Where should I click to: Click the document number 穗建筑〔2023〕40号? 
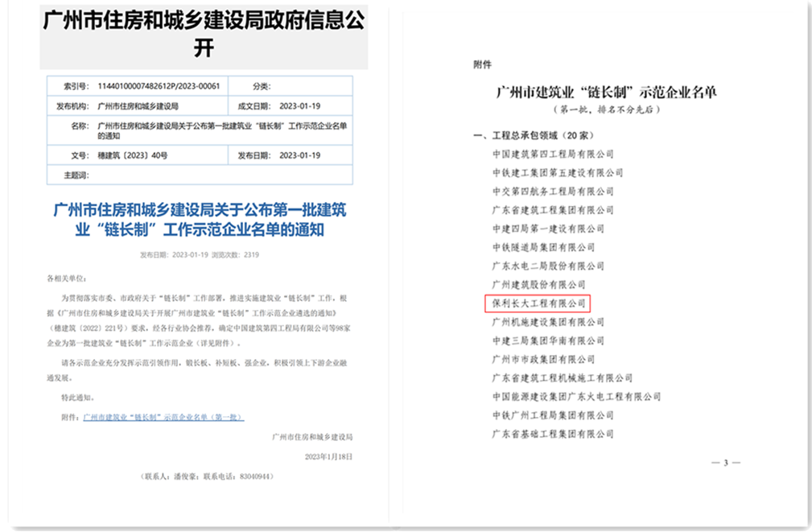click(x=133, y=155)
